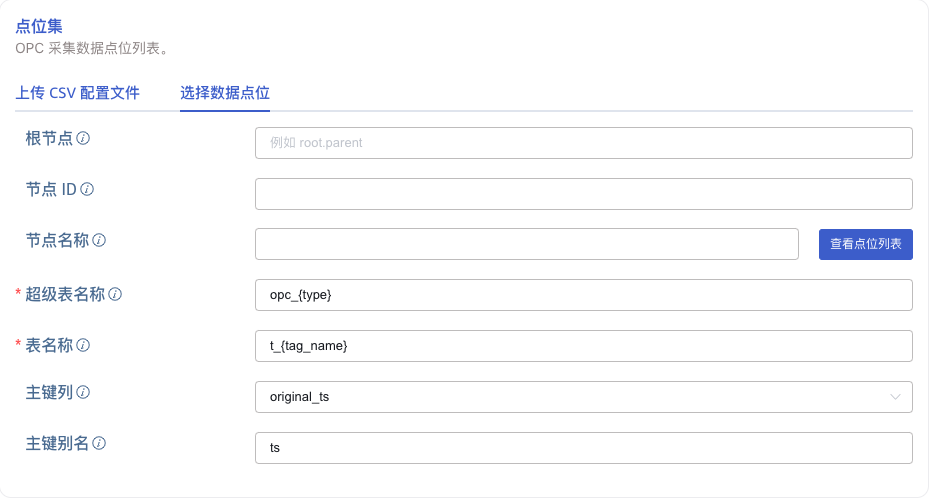Click the info icon beside 根节点
Image resolution: width=933 pixels, height=498 pixels.
[x=83, y=138]
